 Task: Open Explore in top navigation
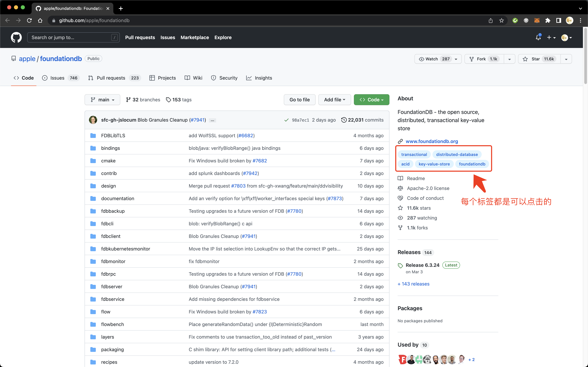pyautogui.click(x=223, y=37)
